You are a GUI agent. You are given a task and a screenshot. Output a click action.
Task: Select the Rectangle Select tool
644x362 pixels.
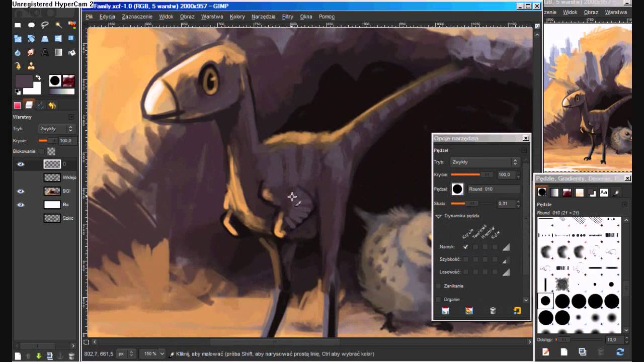pyautogui.click(x=18, y=25)
